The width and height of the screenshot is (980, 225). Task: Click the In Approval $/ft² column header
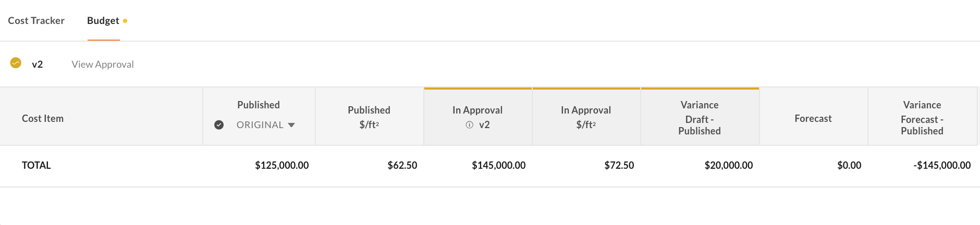586,117
